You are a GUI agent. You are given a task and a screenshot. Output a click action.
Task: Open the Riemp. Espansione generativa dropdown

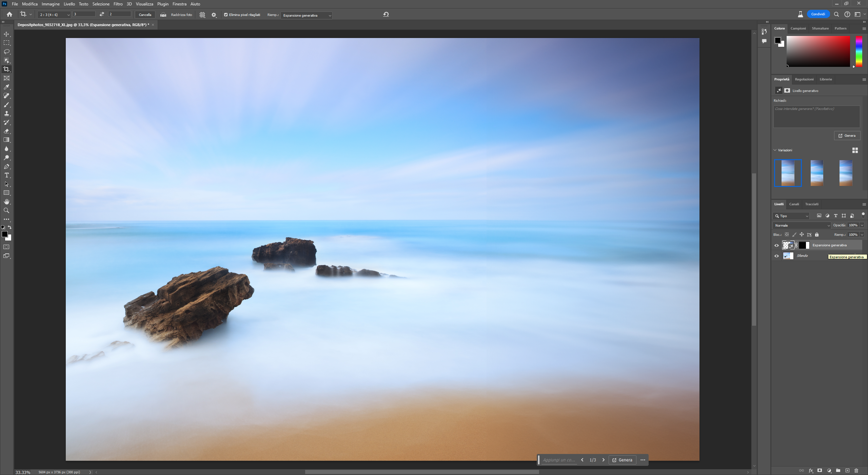(x=306, y=15)
